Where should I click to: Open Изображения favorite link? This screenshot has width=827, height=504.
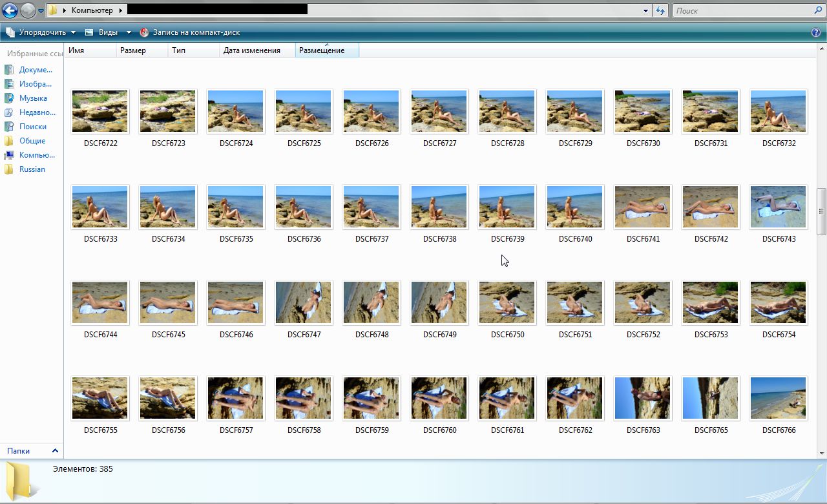(x=36, y=84)
